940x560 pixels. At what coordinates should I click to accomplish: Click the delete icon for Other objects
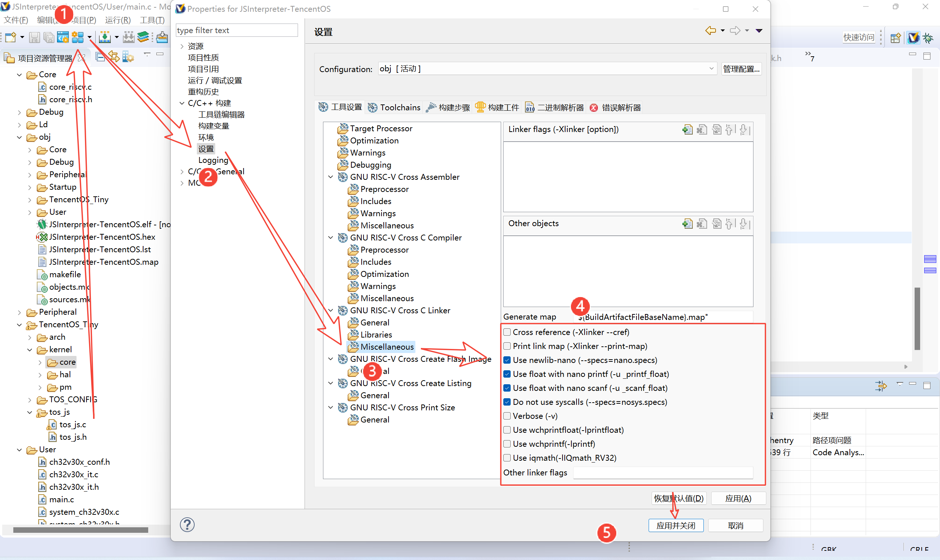tap(702, 224)
